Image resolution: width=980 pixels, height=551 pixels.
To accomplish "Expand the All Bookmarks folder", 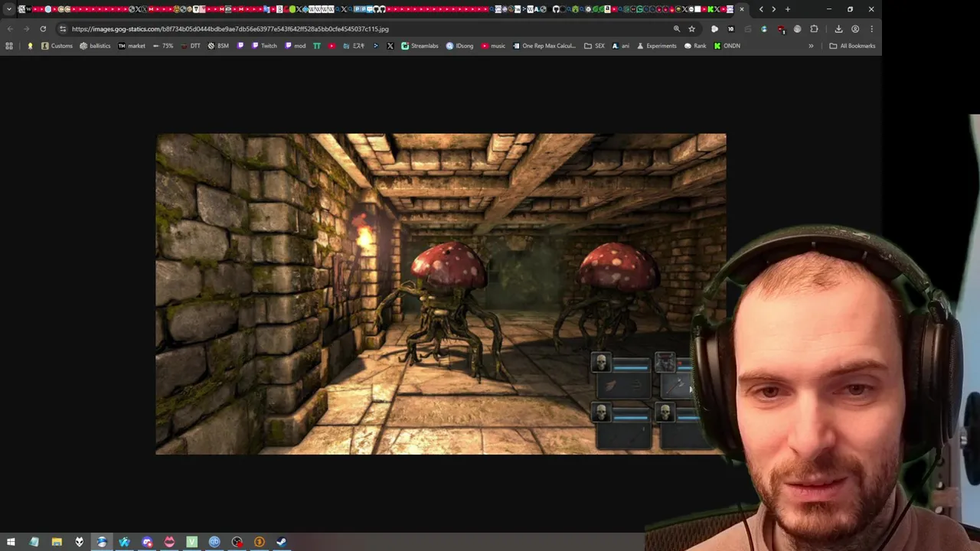I will pyautogui.click(x=852, y=46).
